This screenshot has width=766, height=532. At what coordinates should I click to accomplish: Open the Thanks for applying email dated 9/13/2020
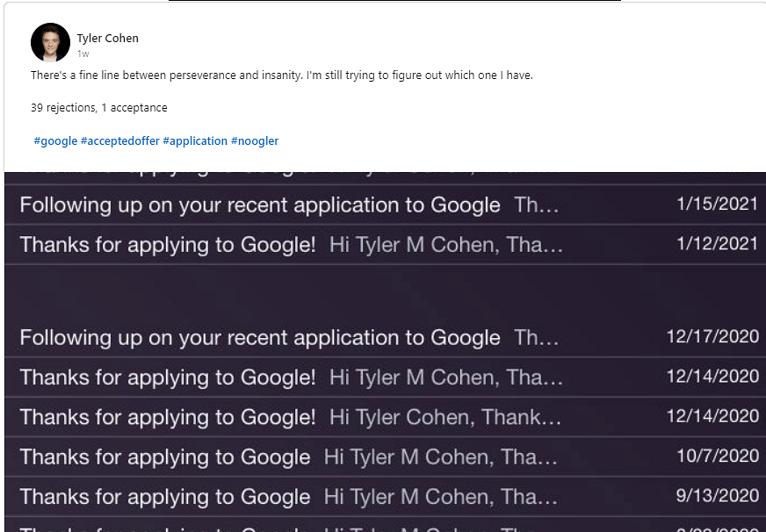tap(385, 497)
